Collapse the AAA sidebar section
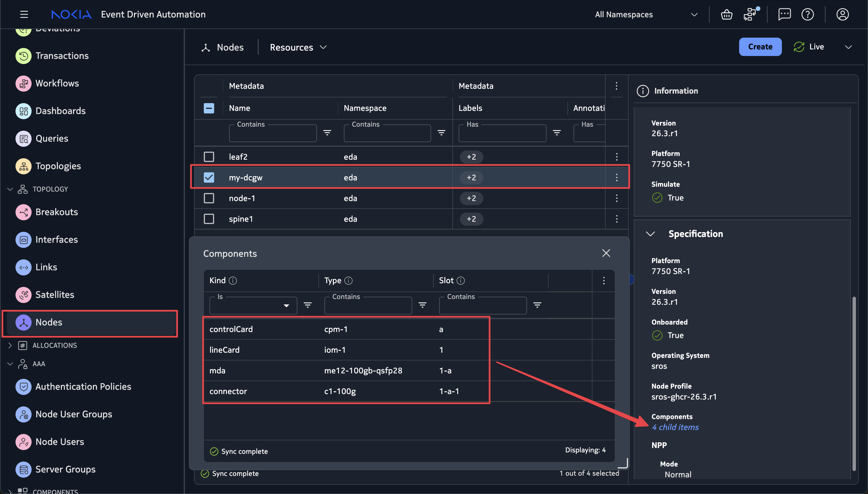The height and width of the screenshot is (494, 868). click(10, 364)
